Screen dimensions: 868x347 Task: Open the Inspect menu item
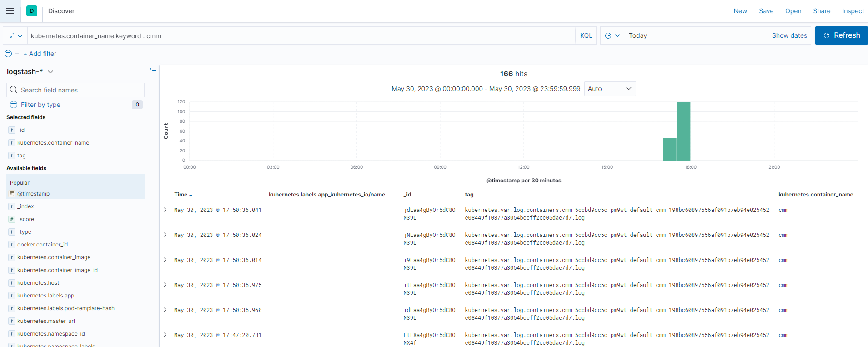click(853, 11)
